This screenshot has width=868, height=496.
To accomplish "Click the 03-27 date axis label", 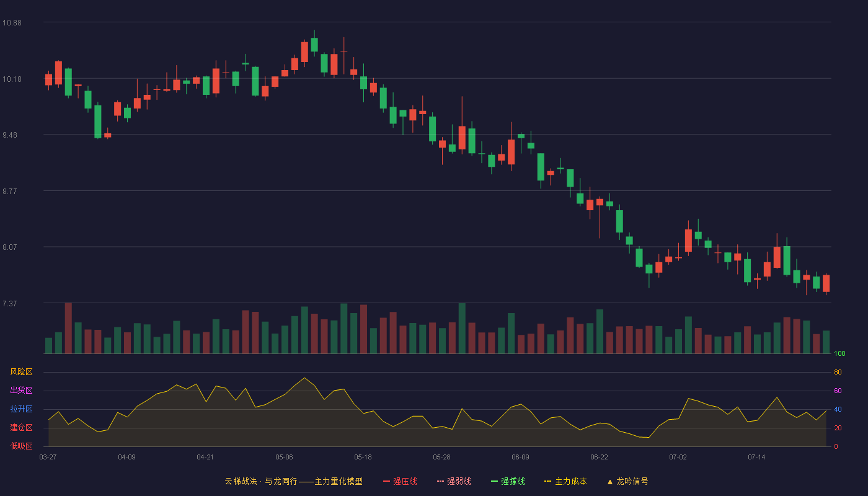I will 48,457.
